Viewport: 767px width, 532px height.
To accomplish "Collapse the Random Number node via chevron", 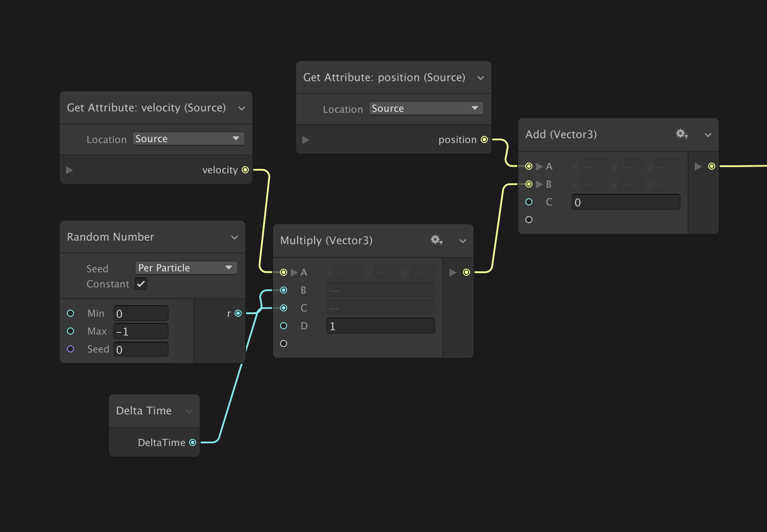I will [235, 237].
